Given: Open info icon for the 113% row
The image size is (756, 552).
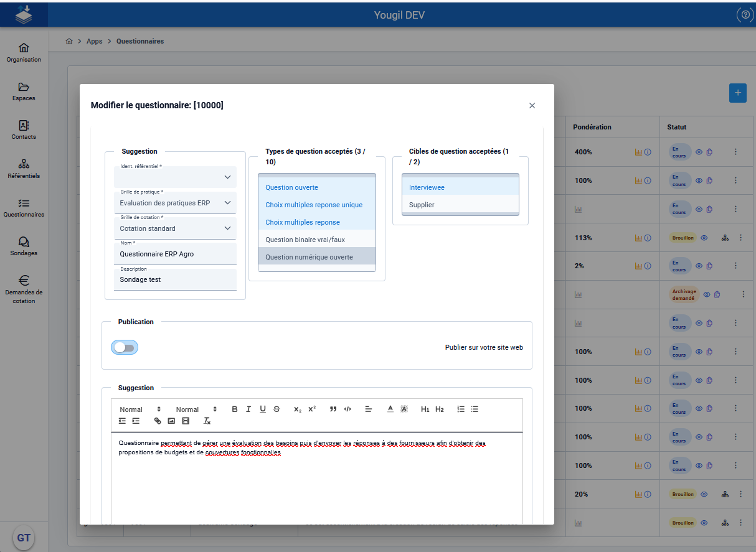Looking at the screenshot, I should 648,238.
